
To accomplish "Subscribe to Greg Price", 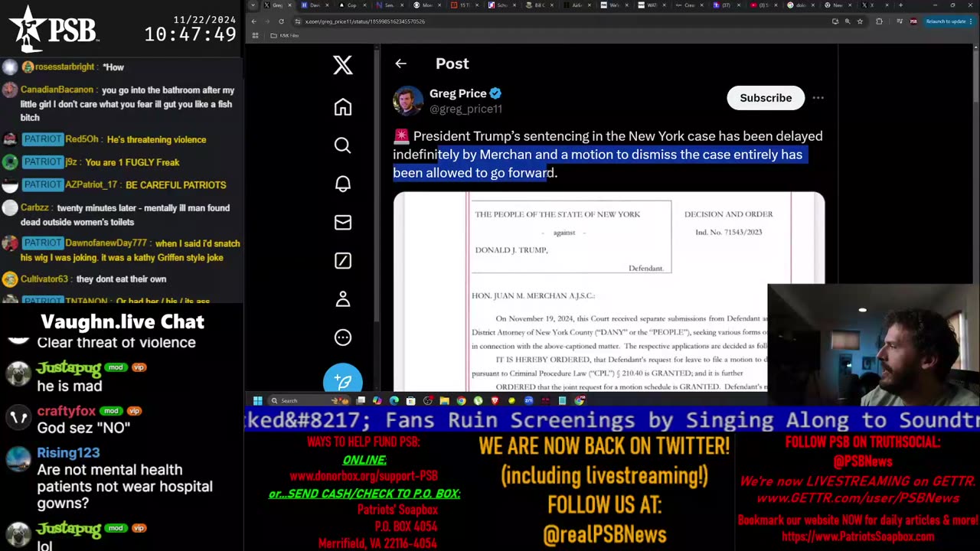I will [x=766, y=98].
